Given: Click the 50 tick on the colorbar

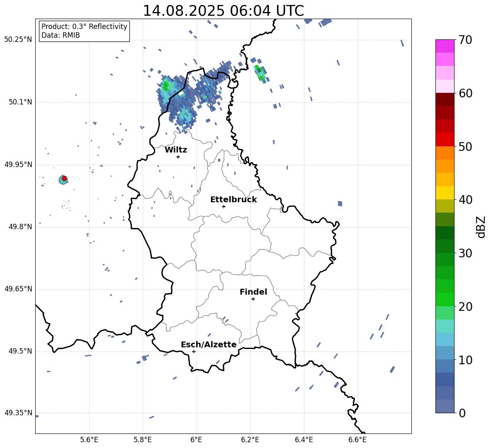Looking at the screenshot, I should (465, 146).
